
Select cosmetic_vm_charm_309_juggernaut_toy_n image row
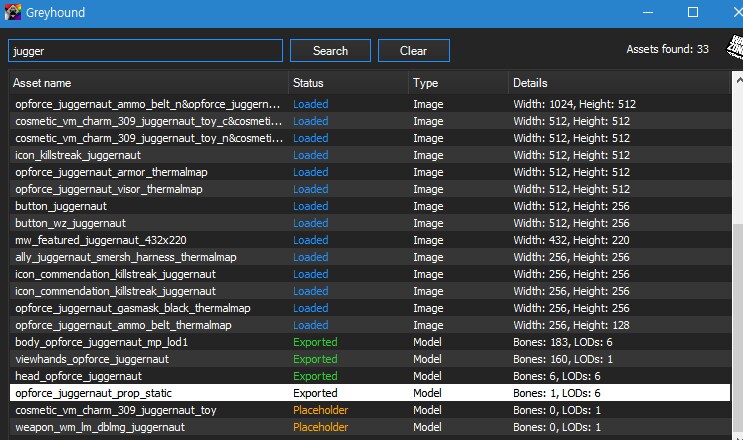coord(370,138)
